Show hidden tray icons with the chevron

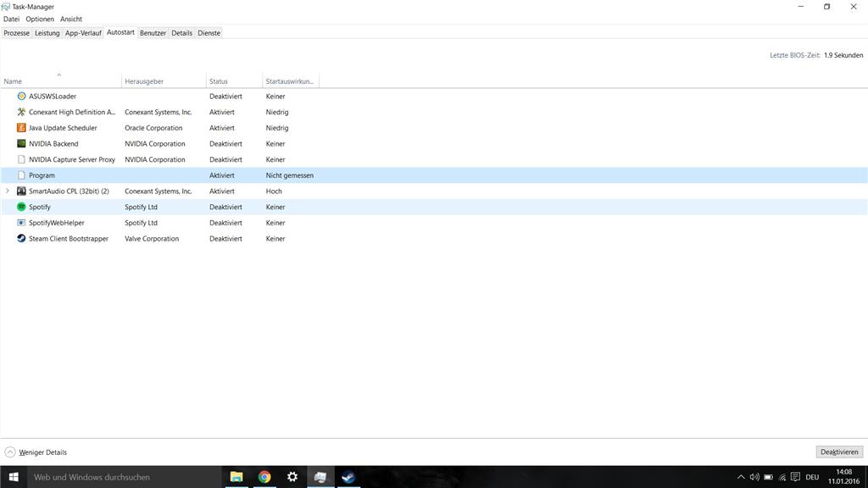(x=741, y=477)
